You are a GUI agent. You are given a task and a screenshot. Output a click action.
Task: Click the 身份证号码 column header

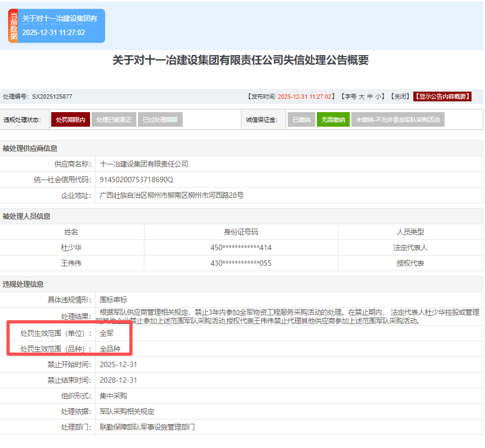click(x=241, y=232)
